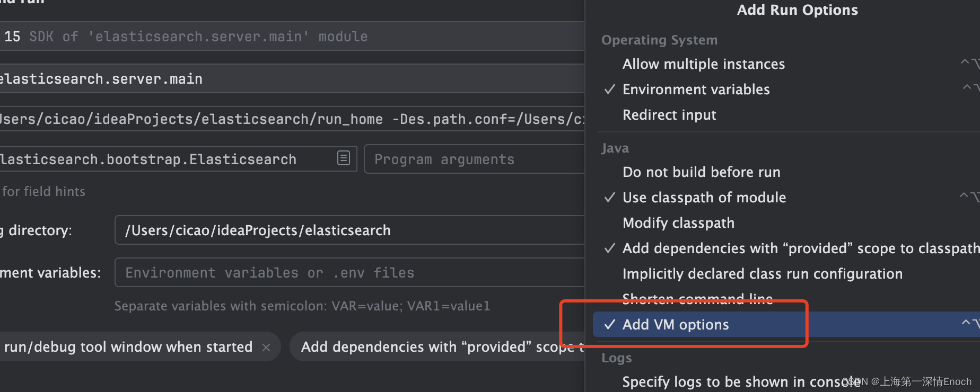The height and width of the screenshot is (392, 980).
Task: Toggle Environment variables option
Action: 696,90
